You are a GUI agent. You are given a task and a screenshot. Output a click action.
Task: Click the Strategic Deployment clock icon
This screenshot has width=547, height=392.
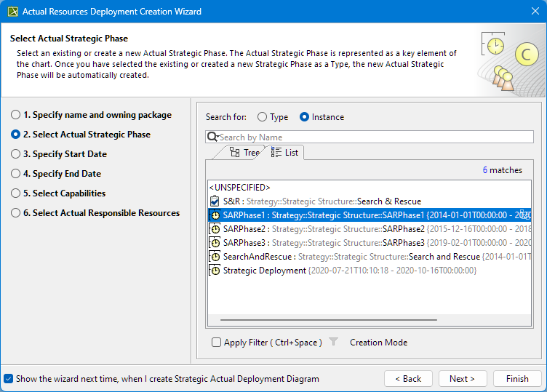point(215,271)
